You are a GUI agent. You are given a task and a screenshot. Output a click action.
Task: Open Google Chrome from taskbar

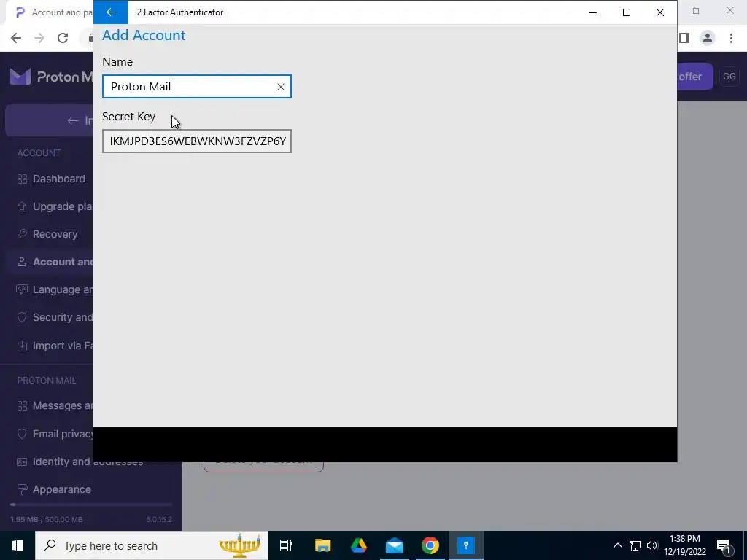tap(430, 545)
